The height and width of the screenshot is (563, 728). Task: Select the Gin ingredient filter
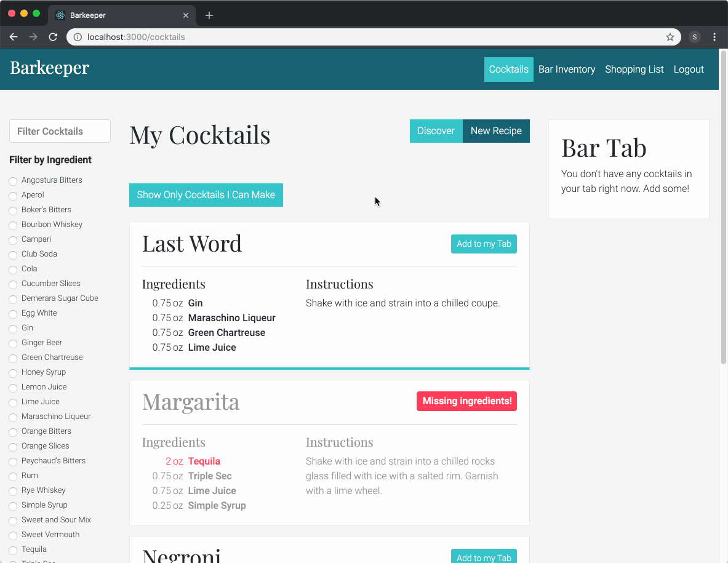[x=13, y=329]
